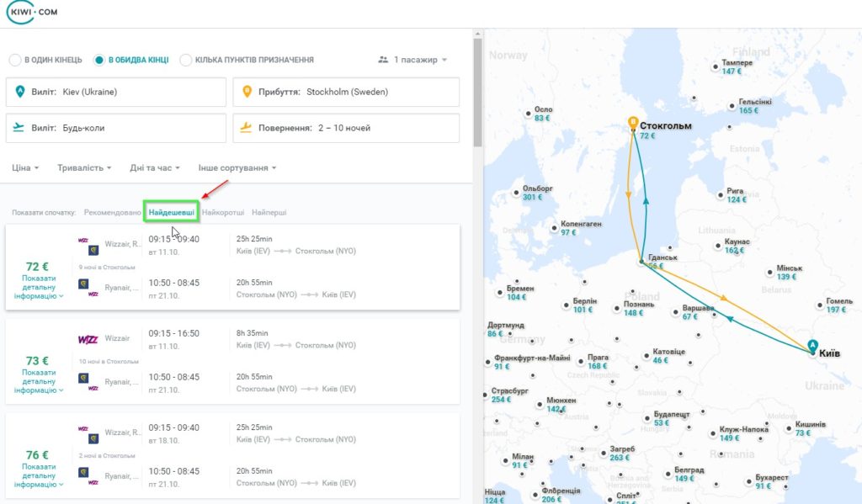This screenshot has height=504, width=862.
Task: Select Гельсінкі 165 € on the map
Action: (751, 106)
